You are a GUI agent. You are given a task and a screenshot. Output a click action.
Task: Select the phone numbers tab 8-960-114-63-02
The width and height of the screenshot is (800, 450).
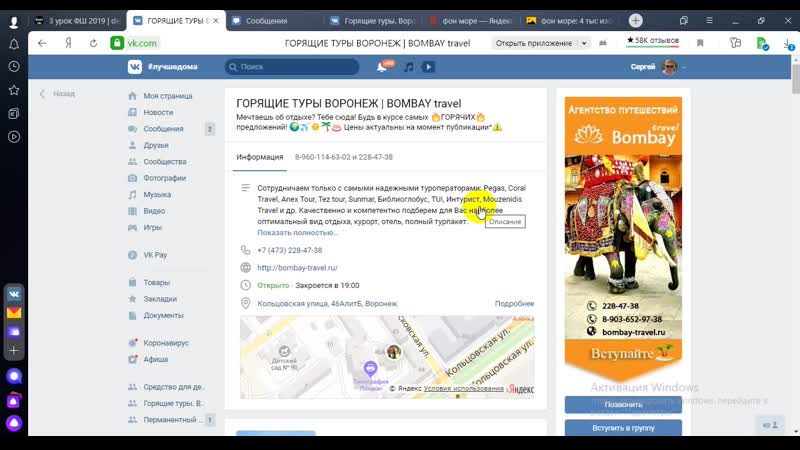tap(343, 157)
